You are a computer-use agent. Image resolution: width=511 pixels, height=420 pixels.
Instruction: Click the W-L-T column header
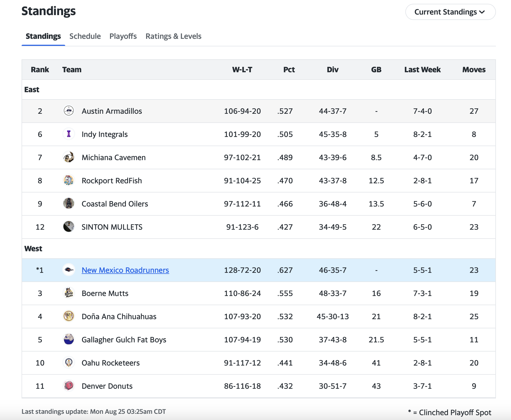coord(242,70)
